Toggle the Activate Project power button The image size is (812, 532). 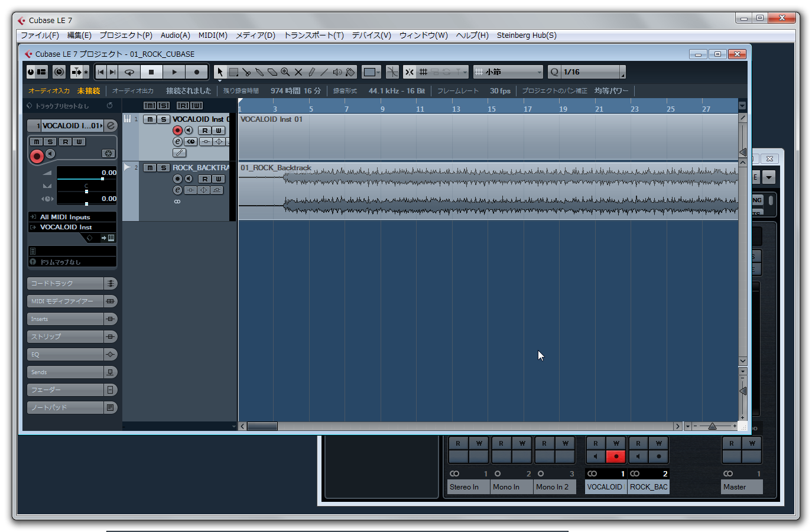pos(31,72)
